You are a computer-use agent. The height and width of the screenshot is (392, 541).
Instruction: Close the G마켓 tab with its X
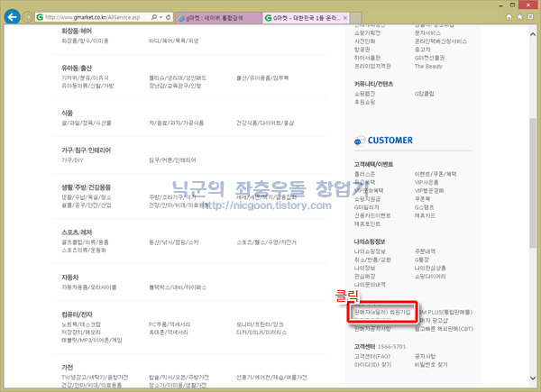point(345,18)
